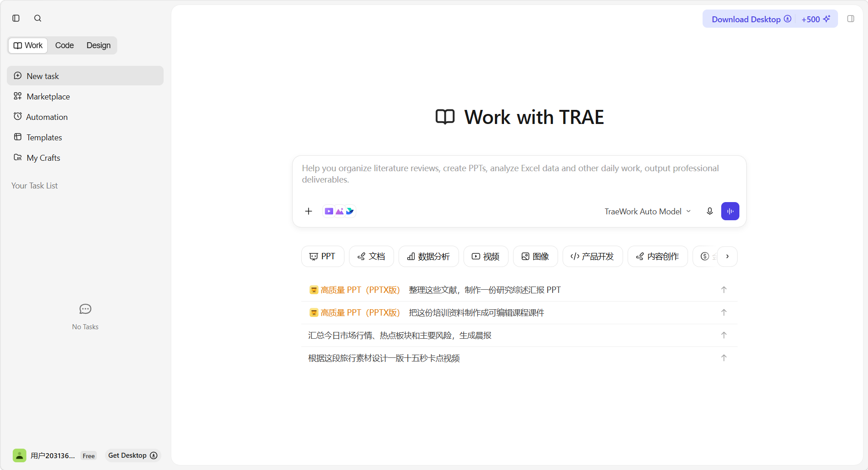
Task: Choose suggestion 把这份培训资料制作成可编辑课程课件
Action: coord(519,312)
